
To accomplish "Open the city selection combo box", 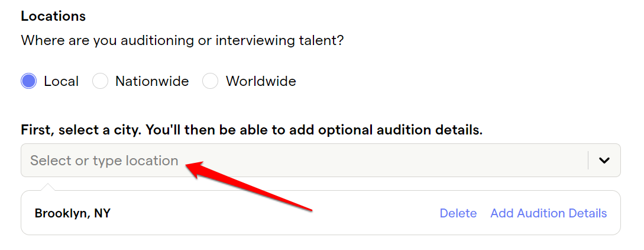I will pyautogui.click(x=321, y=161).
